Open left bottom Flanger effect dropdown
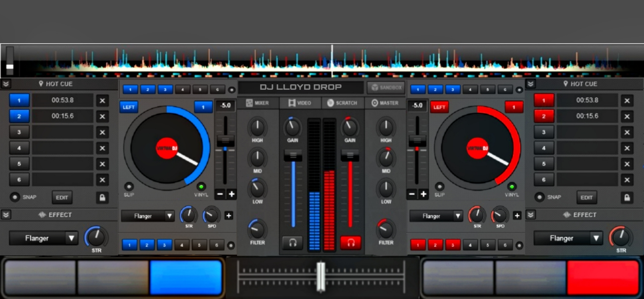 point(43,238)
